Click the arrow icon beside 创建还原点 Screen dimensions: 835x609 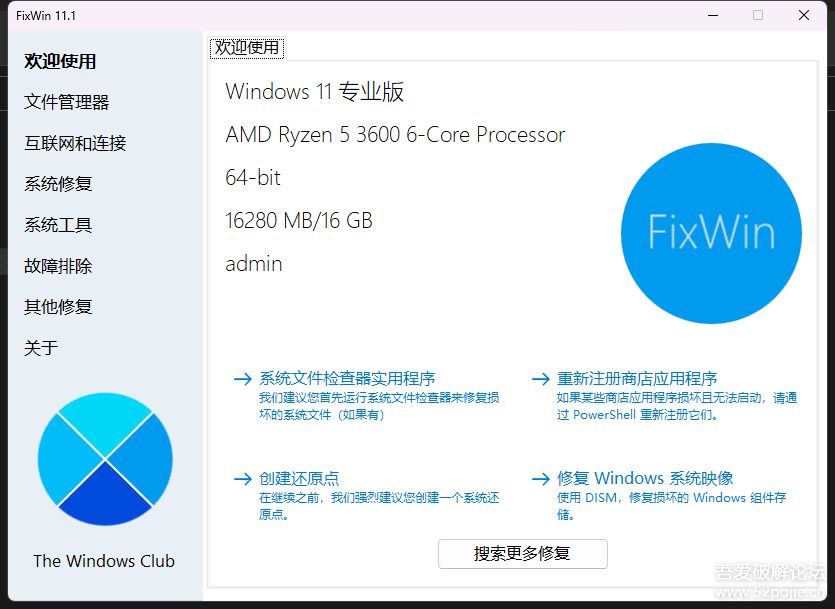point(243,479)
